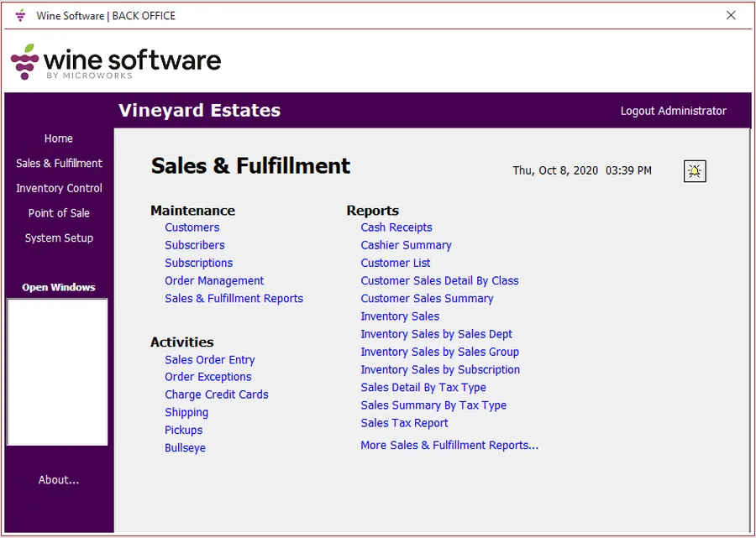The height and width of the screenshot is (538, 756).
Task: Open Inventory Sales by Sales Group report
Action: [x=439, y=352]
